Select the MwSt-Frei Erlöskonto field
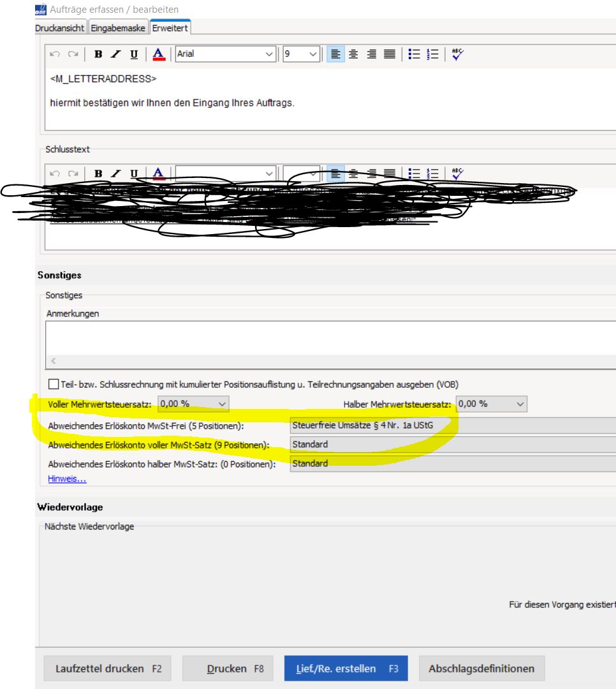 [x=453, y=426]
